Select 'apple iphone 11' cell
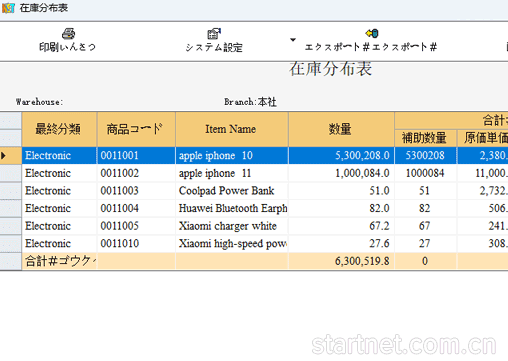The height and width of the screenshot is (361, 508). 232,173
